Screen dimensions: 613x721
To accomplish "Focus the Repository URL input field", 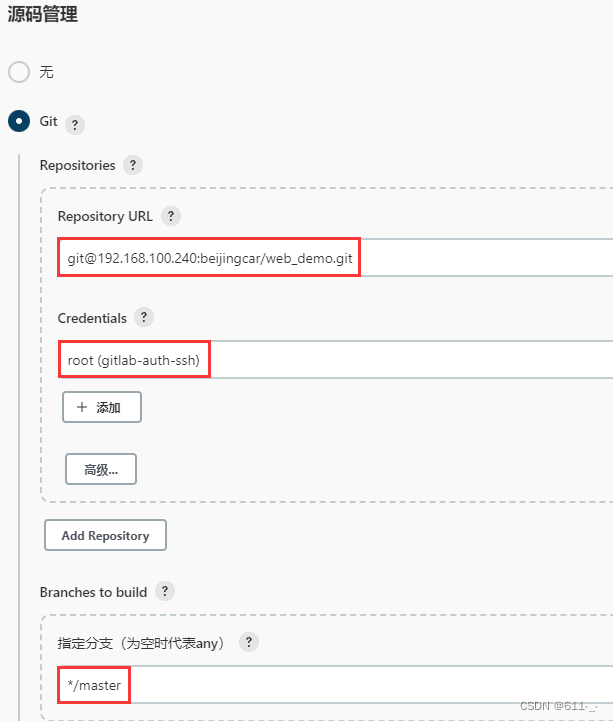I will [335, 258].
